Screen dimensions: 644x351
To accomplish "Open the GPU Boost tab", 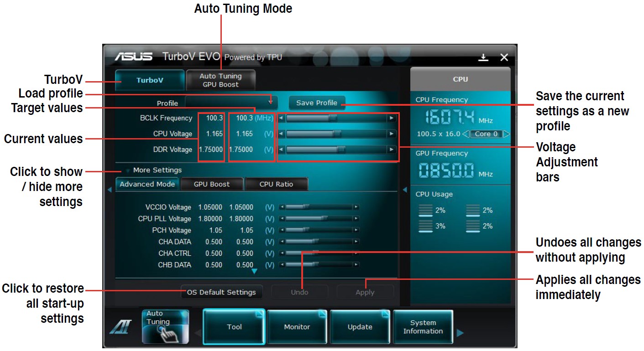I will tap(212, 184).
